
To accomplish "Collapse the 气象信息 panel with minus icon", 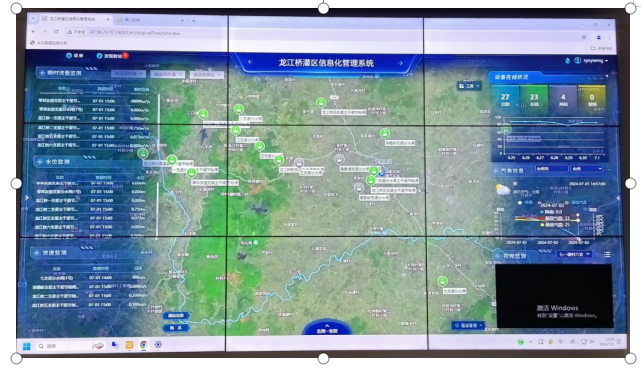I will [x=610, y=169].
